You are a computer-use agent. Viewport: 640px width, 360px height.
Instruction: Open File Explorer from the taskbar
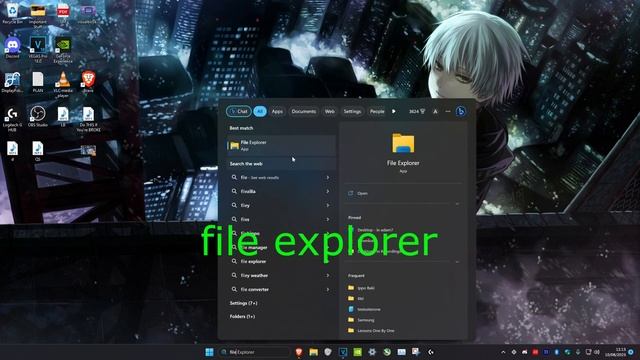click(x=313, y=352)
